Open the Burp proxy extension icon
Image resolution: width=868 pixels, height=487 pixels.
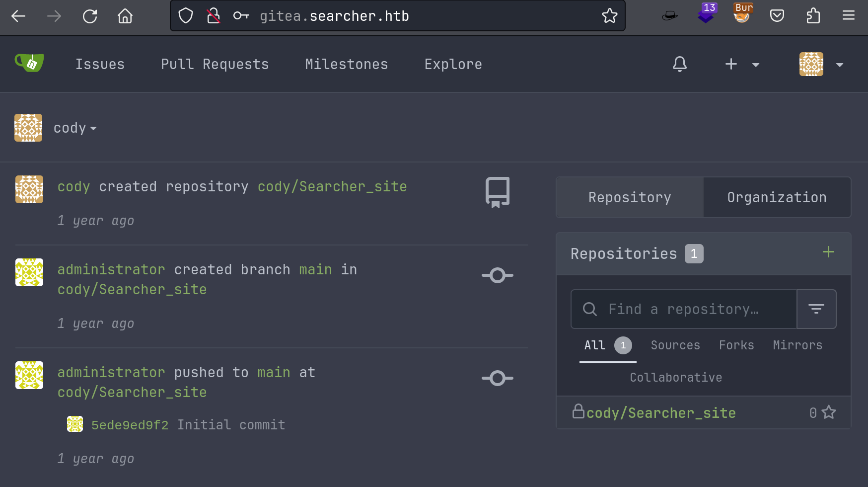742,13
